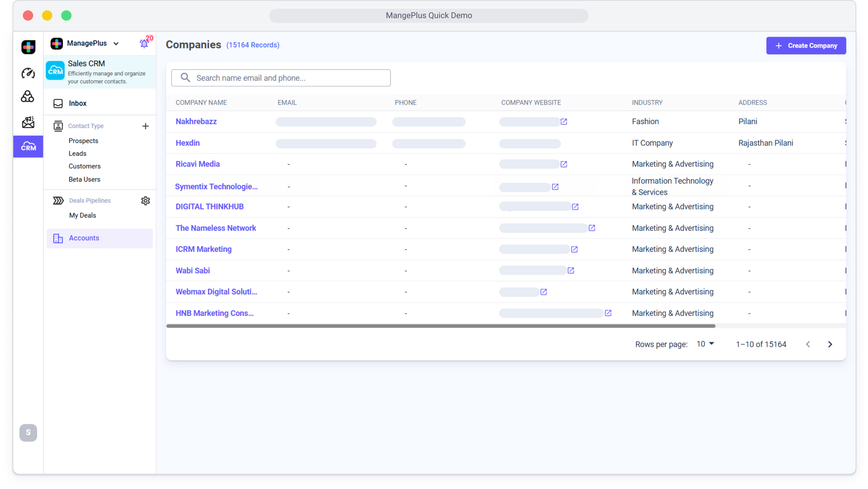Open the Accounts menu item

click(84, 238)
